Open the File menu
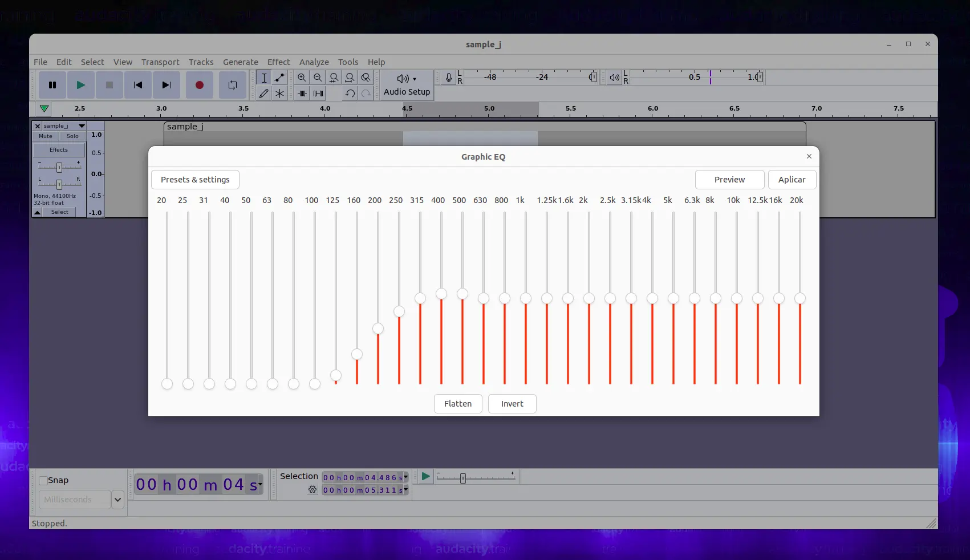This screenshot has height=560, width=970. [40, 62]
